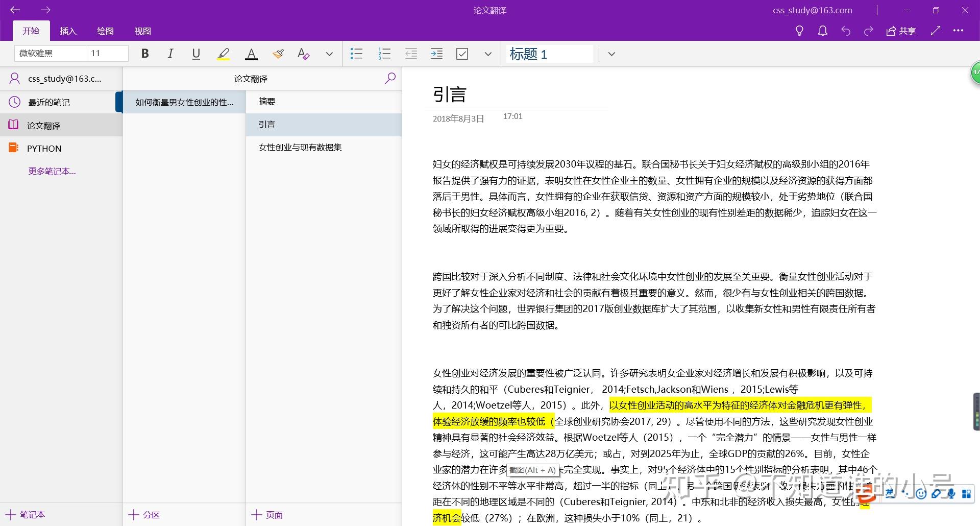Expand the styles list chevron
The width and height of the screenshot is (980, 526).
611,54
